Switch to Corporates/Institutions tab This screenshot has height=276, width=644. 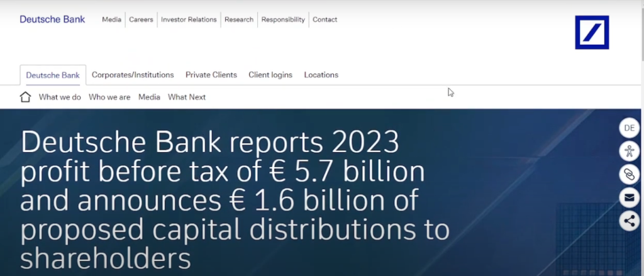click(x=133, y=75)
